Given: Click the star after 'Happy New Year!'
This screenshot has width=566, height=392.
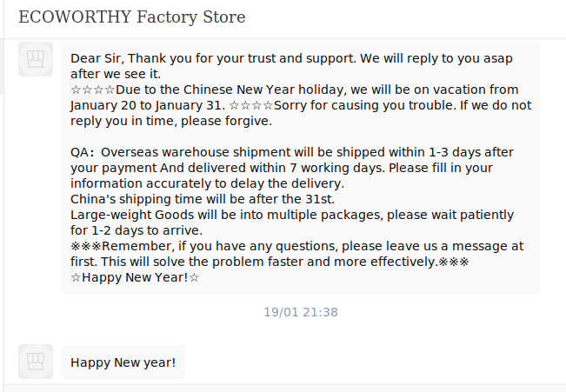Looking at the screenshot, I should 194,277.
